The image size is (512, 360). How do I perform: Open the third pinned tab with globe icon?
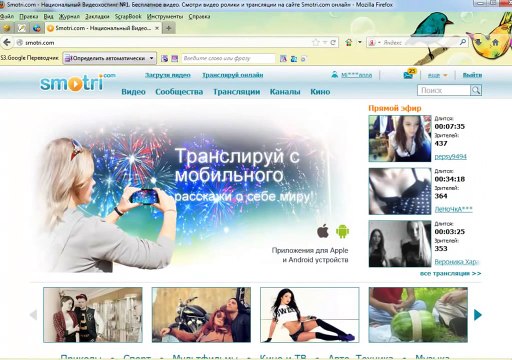tap(37, 28)
